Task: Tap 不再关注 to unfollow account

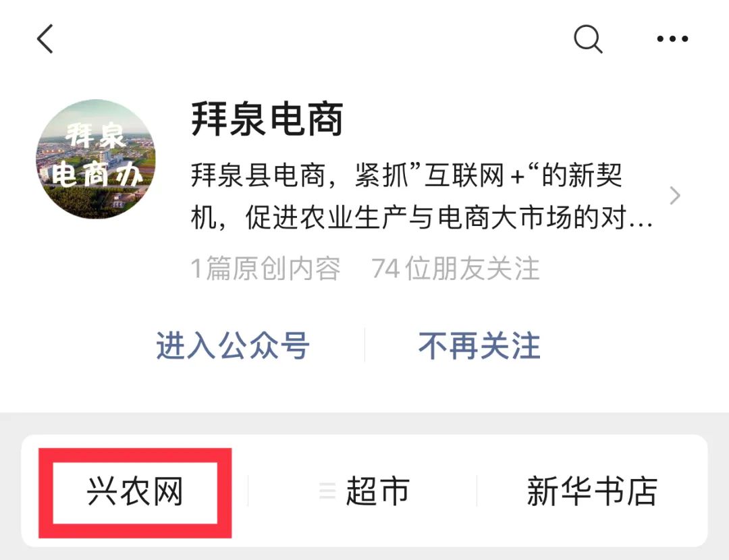Action: coord(479,345)
